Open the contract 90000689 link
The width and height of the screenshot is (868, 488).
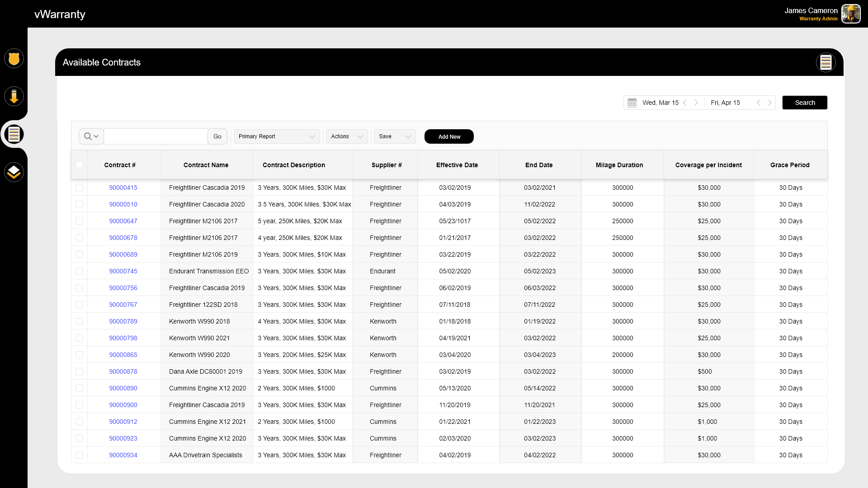[123, 254]
